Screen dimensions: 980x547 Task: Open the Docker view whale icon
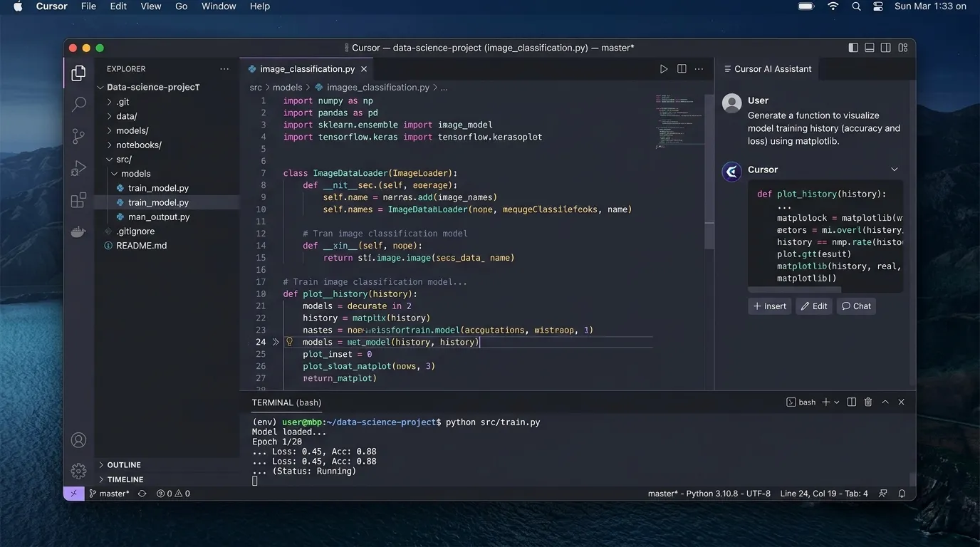point(79,231)
